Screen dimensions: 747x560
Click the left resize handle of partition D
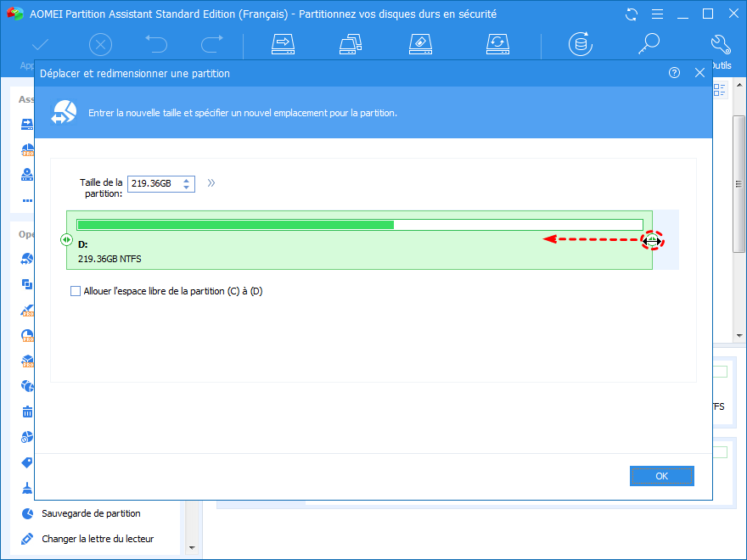[x=67, y=240]
